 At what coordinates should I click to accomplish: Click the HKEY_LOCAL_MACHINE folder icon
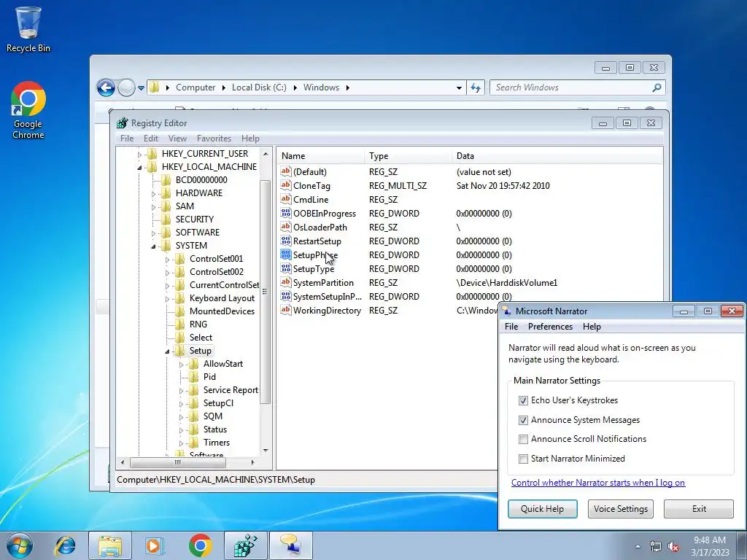[152, 167]
